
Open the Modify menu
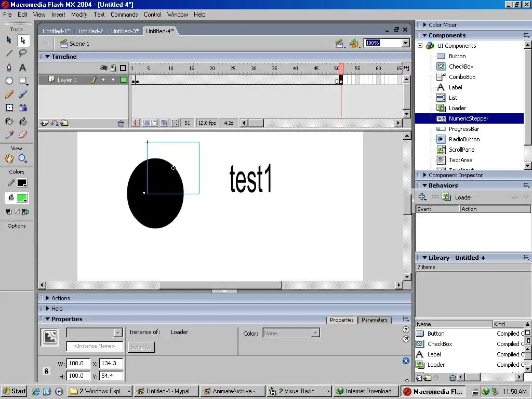click(x=79, y=14)
